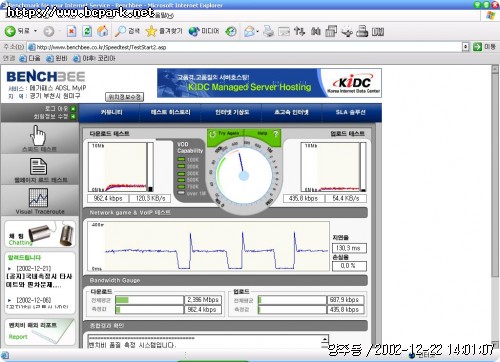Stop page loading with red X icon

(x=71, y=31)
